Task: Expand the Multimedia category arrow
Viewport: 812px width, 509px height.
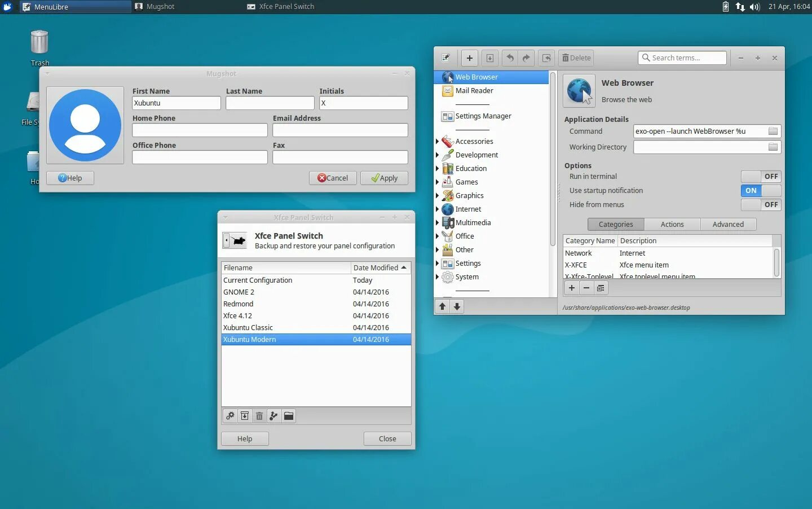Action: 437,222
